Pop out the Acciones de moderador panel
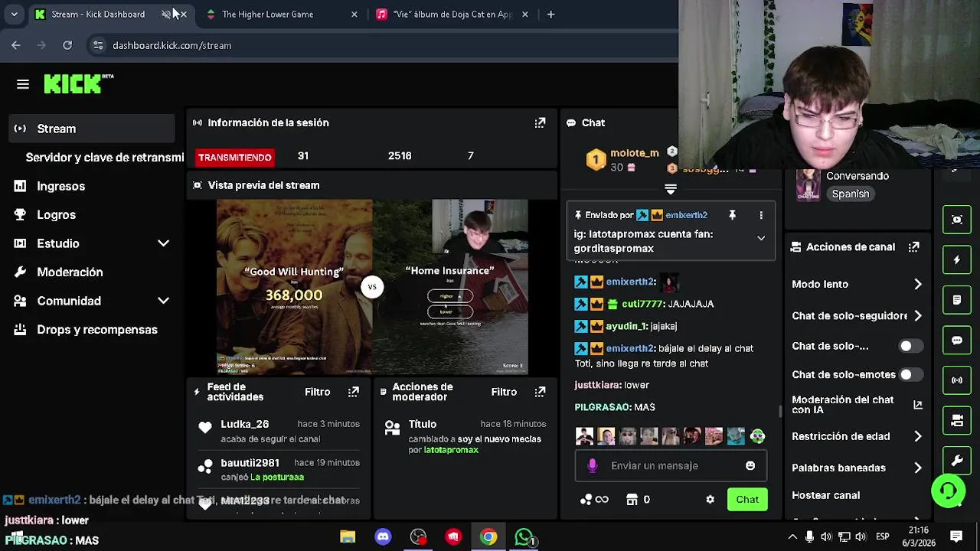The height and width of the screenshot is (551, 980). pyautogui.click(x=540, y=392)
